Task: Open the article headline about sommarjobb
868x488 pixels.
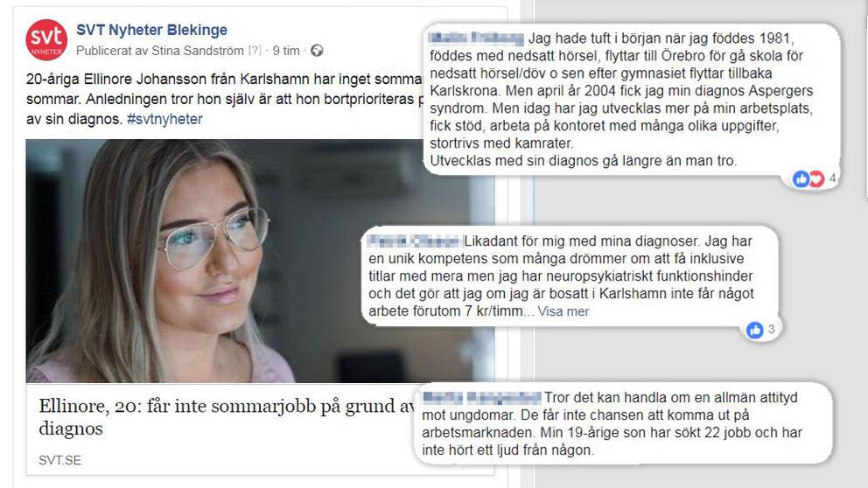Action: [226, 416]
